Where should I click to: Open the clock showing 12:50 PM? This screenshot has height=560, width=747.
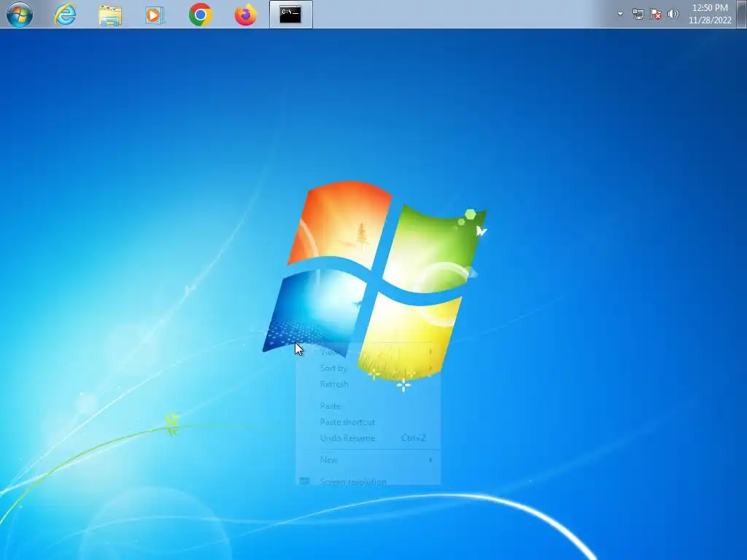(x=710, y=14)
